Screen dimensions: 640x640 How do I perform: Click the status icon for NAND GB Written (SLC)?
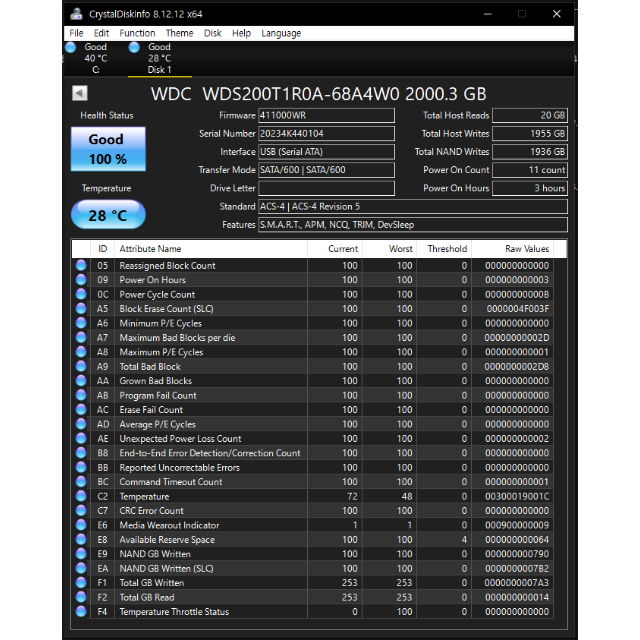click(81, 568)
